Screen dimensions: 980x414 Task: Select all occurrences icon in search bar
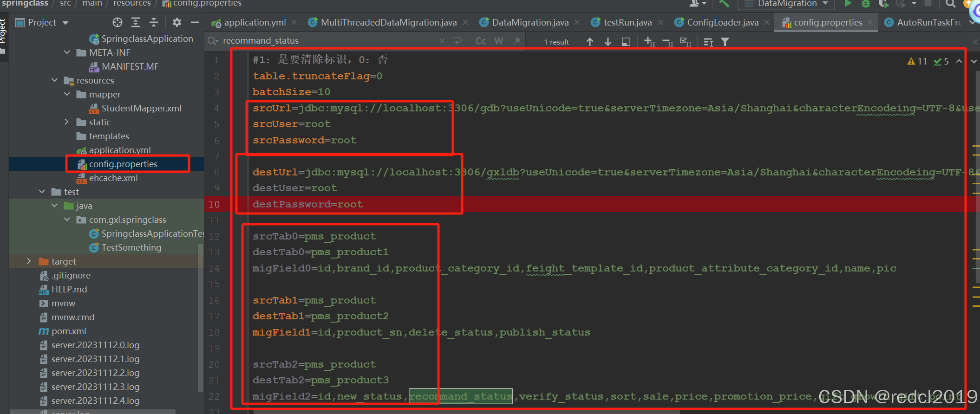(686, 42)
